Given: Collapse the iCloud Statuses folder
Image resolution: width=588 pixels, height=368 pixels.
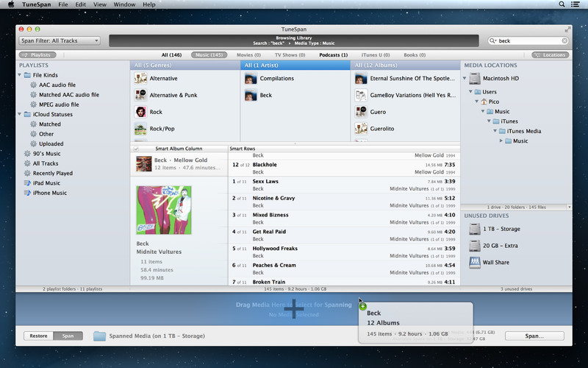Looking at the screenshot, I should [20, 114].
